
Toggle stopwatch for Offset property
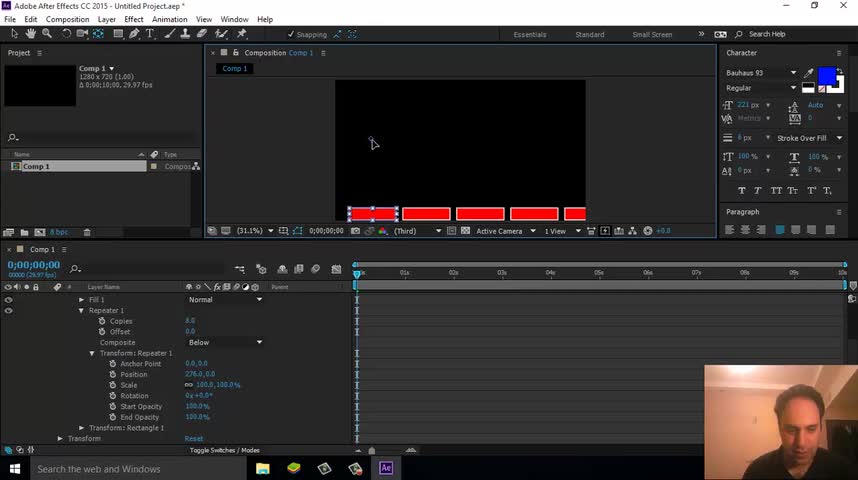point(102,332)
